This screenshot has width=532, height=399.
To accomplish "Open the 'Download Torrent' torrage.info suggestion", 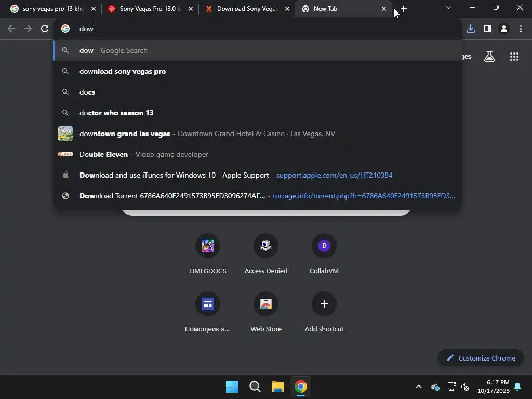I will point(258,196).
